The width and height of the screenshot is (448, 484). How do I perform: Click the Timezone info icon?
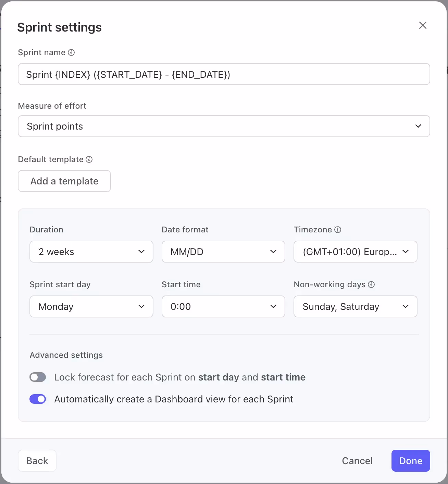338,230
